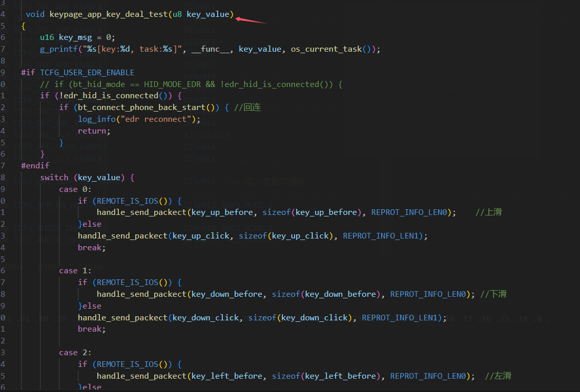Viewport: 580px width, 392px height.
Task: Click REPROT_INFO_LEN0 on the key_left_before line
Action: 428,376
